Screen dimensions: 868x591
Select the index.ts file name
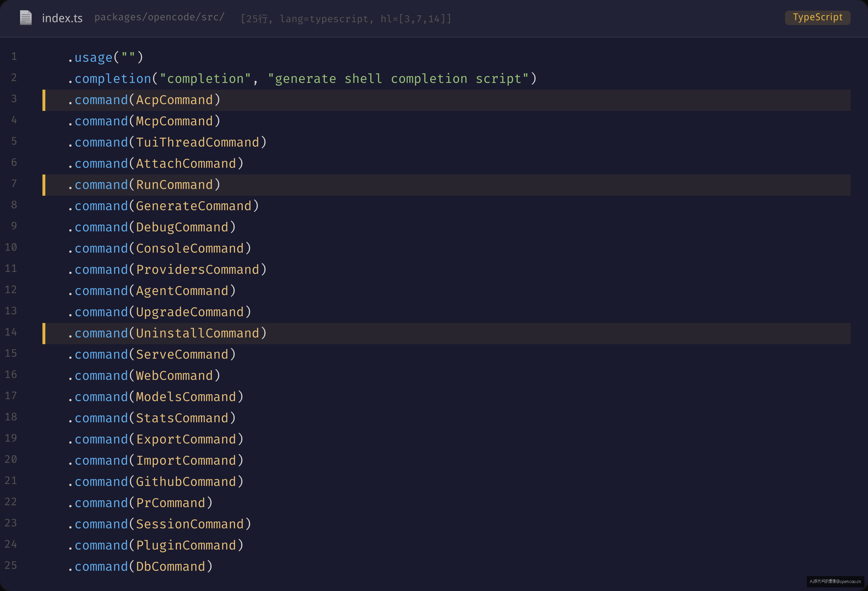(x=62, y=18)
